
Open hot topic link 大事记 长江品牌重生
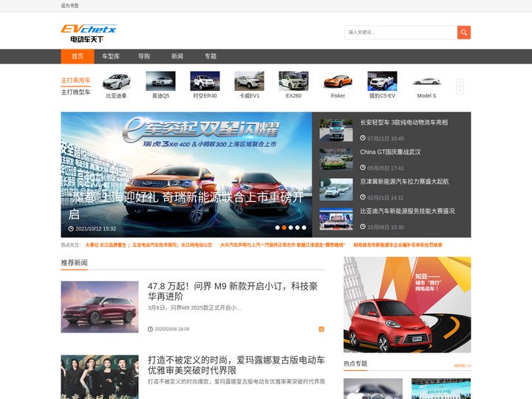[x=149, y=245]
